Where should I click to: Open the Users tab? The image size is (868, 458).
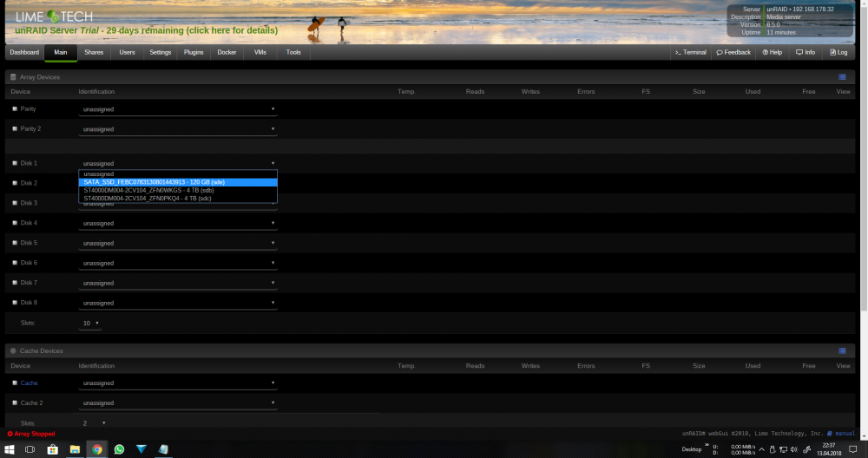(x=127, y=53)
